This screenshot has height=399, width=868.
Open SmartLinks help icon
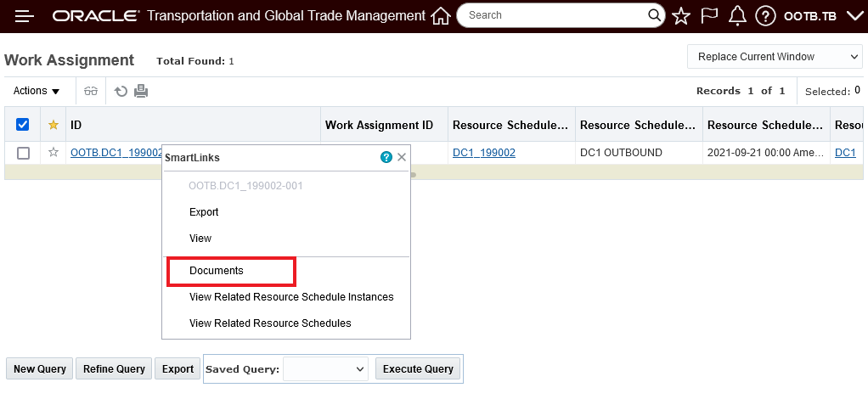386,157
